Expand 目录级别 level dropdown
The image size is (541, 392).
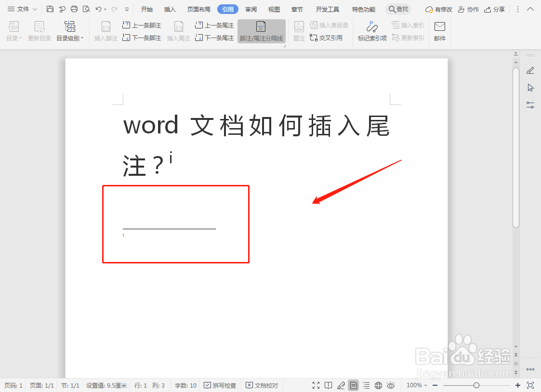pyautogui.click(x=70, y=31)
